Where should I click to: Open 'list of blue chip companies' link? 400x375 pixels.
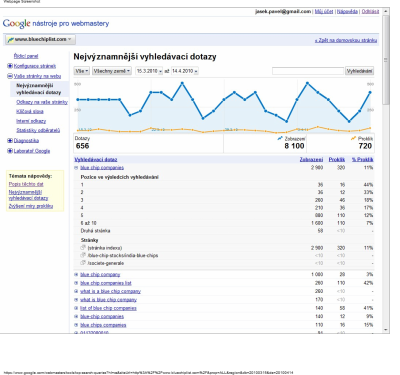tap(108, 308)
